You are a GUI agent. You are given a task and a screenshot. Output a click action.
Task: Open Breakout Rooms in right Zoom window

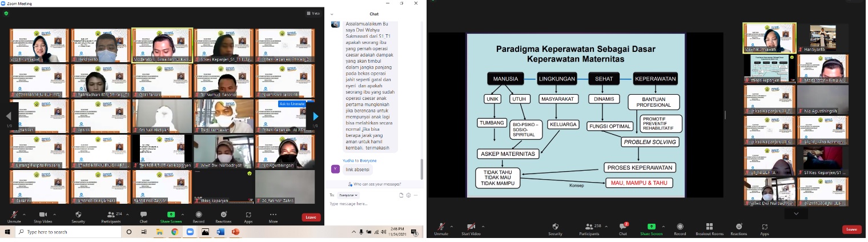[x=709, y=228]
